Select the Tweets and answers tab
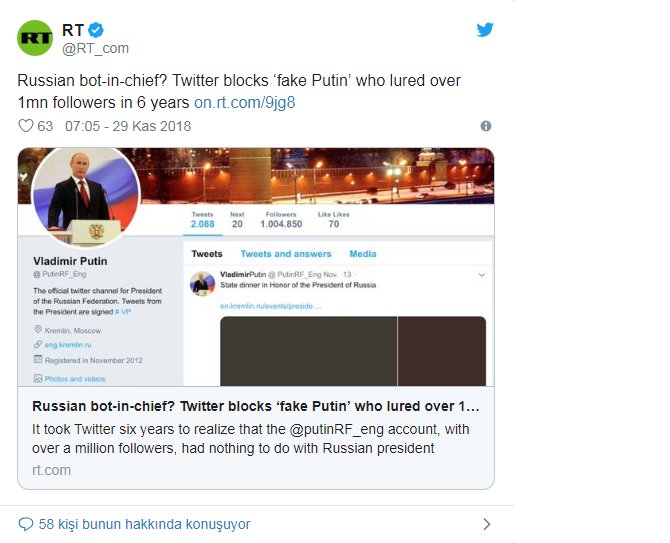The height and width of the screenshot is (543, 670). tap(286, 254)
